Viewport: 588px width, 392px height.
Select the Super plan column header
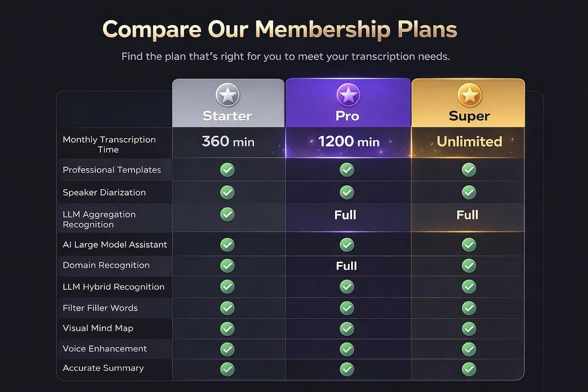pyautogui.click(x=469, y=116)
